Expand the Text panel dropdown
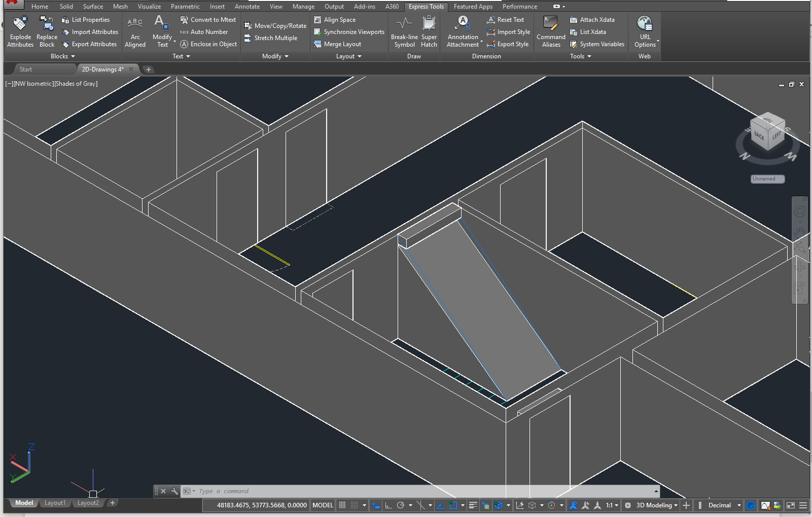812x517 pixels. [181, 56]
